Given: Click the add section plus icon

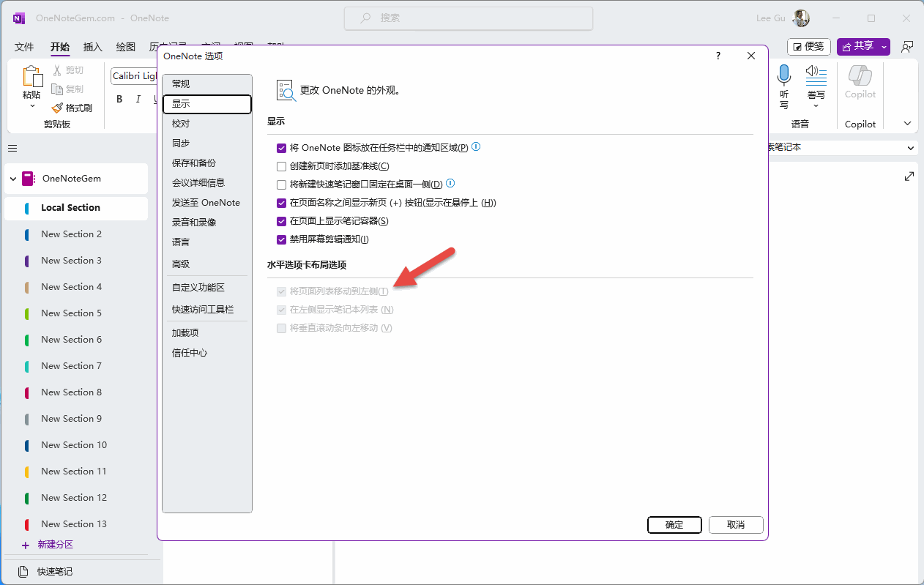Looking at the screenshot, I should pos(26,545).
